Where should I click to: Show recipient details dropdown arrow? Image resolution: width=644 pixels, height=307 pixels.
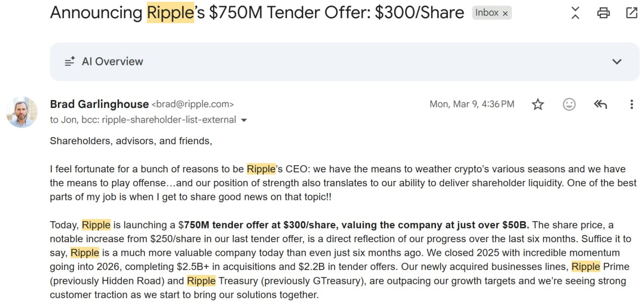245,121
